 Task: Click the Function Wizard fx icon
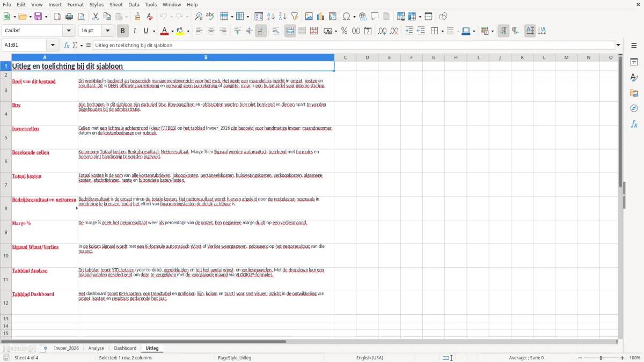67,46
